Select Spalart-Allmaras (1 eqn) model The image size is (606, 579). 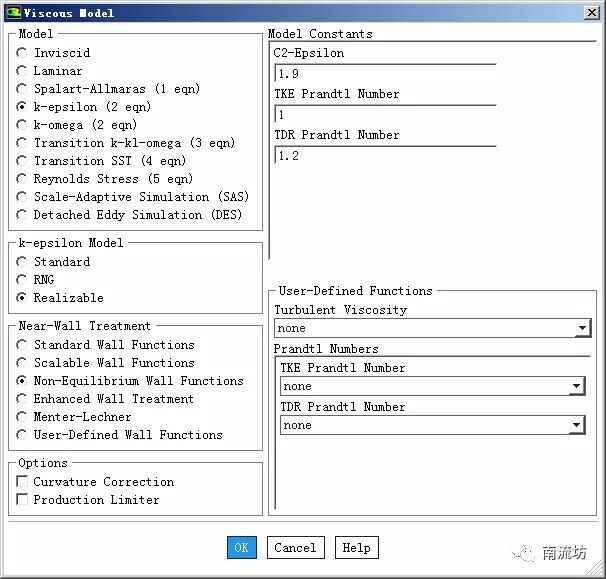(22, 89)
